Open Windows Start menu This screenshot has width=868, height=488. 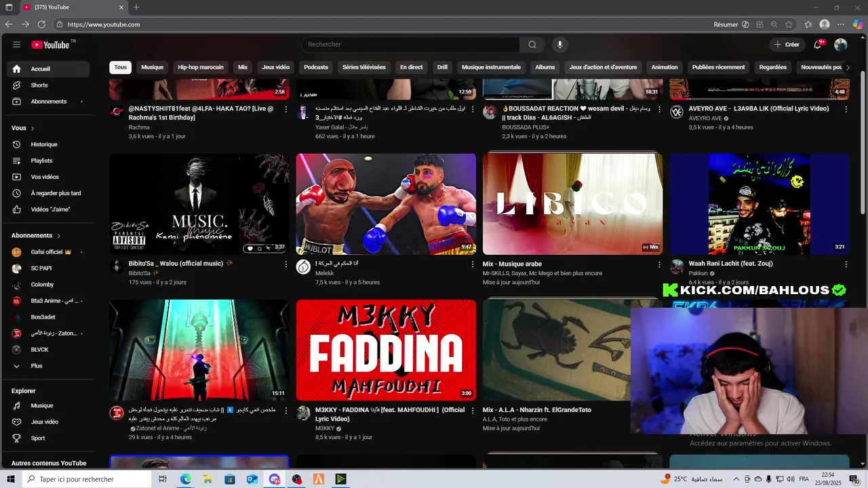9,479
